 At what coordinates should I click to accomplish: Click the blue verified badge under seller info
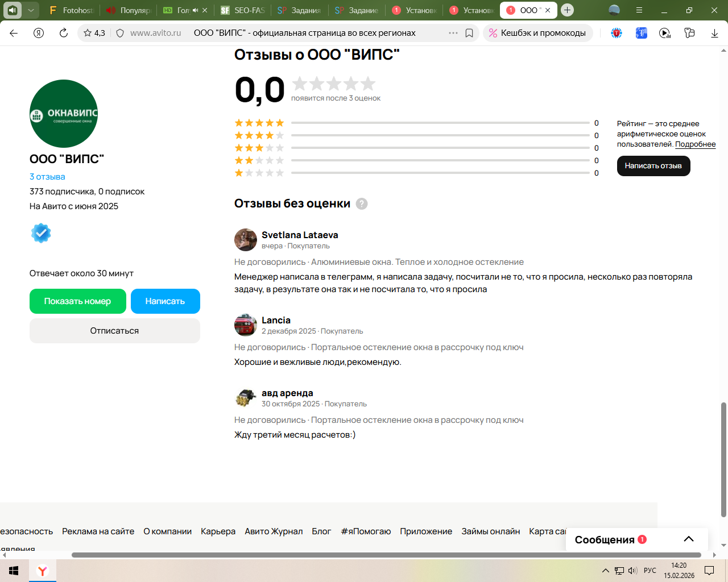click(41, 233)
